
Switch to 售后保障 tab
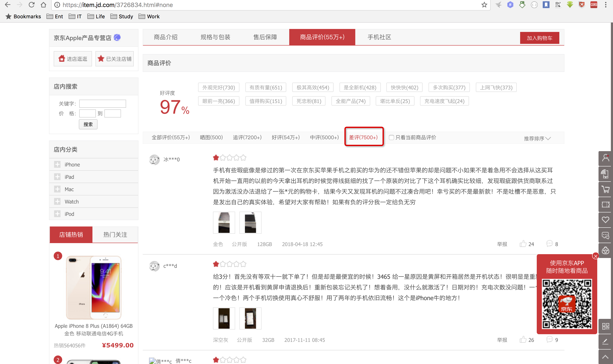click(x=265, y=37)
